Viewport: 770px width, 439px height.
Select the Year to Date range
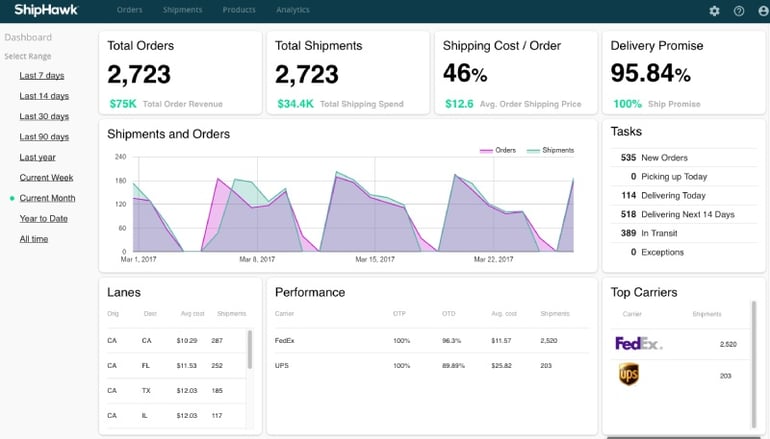tap(44, 219)
